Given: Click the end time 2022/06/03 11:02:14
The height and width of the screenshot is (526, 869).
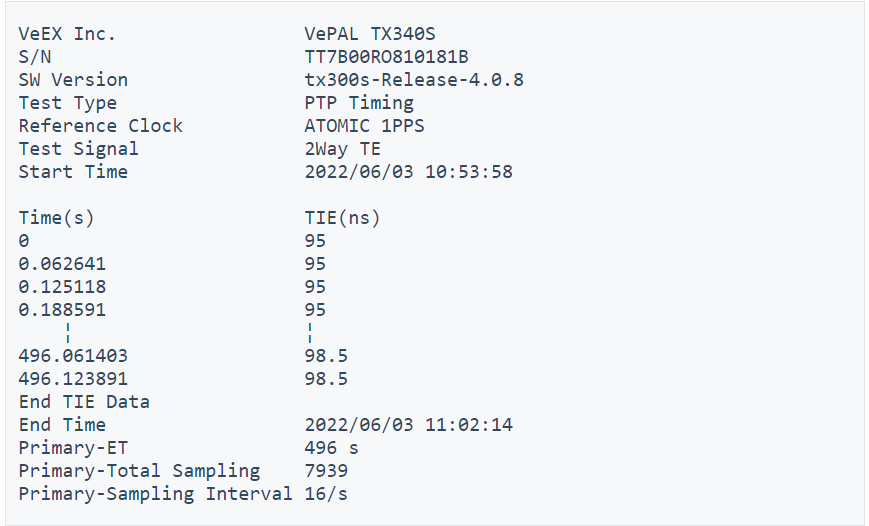Looking at the screenshot, I should pyautogui.click(x=408, y=425).
